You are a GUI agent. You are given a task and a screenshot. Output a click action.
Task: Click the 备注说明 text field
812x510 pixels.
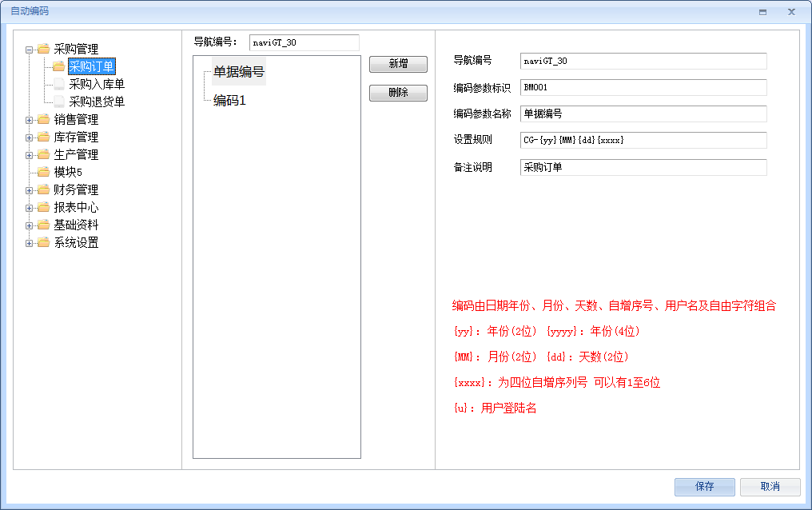click(x=643, y=167)
